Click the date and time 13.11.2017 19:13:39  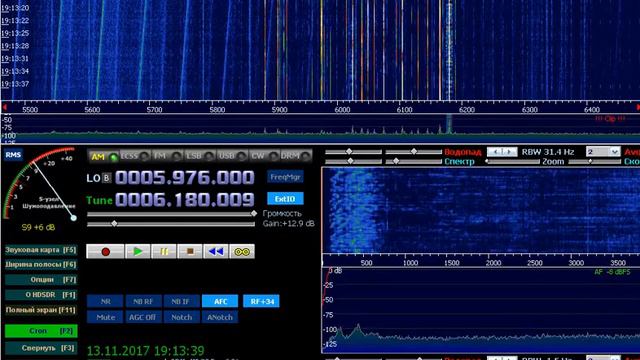(x=146, y=351)
